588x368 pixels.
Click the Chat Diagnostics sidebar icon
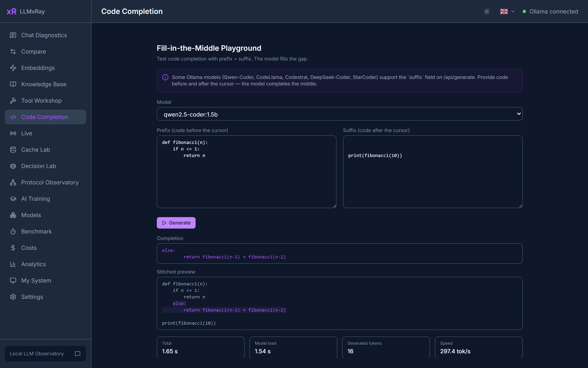coord(13,35)
